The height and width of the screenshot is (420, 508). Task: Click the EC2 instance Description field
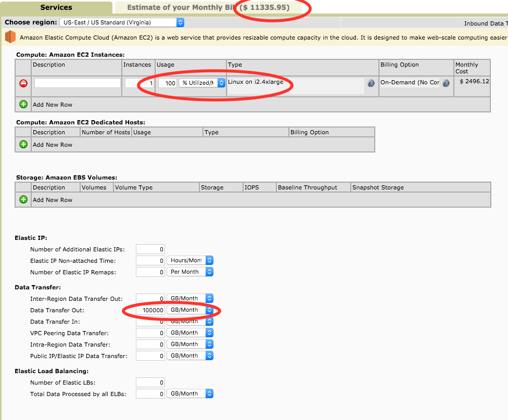(78, 83)
